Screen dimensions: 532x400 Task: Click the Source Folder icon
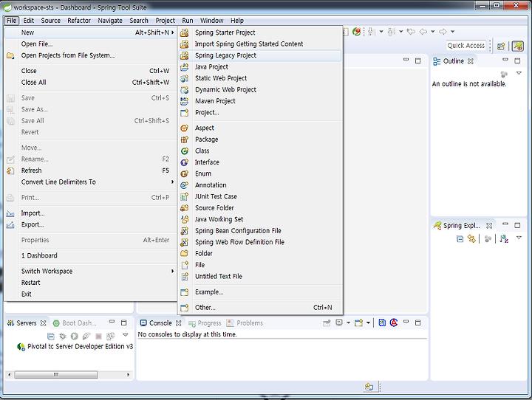click(184, 208)
